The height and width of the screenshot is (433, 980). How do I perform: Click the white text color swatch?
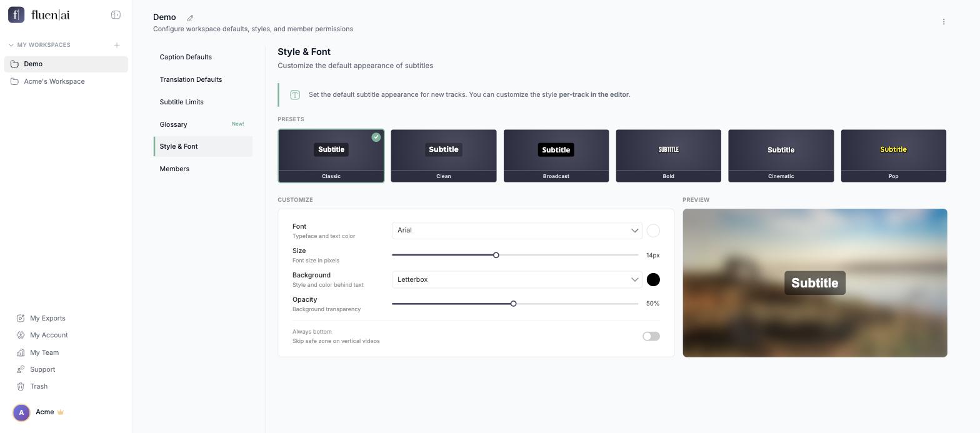tap(653, 231)
